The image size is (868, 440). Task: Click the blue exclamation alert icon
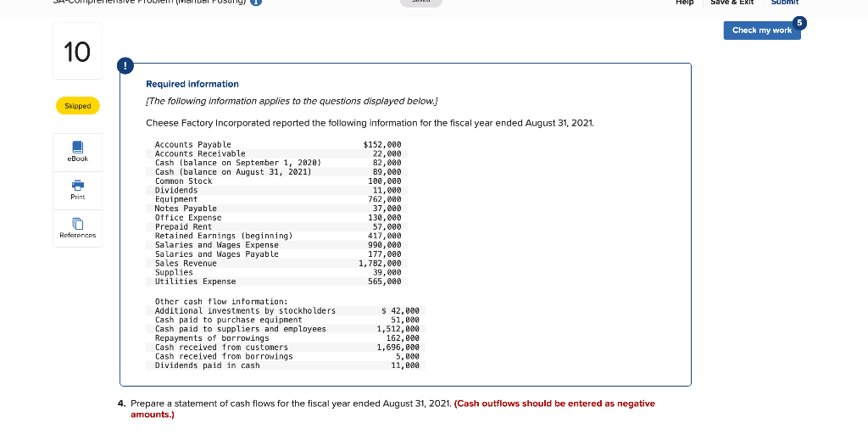click(125, 66)
